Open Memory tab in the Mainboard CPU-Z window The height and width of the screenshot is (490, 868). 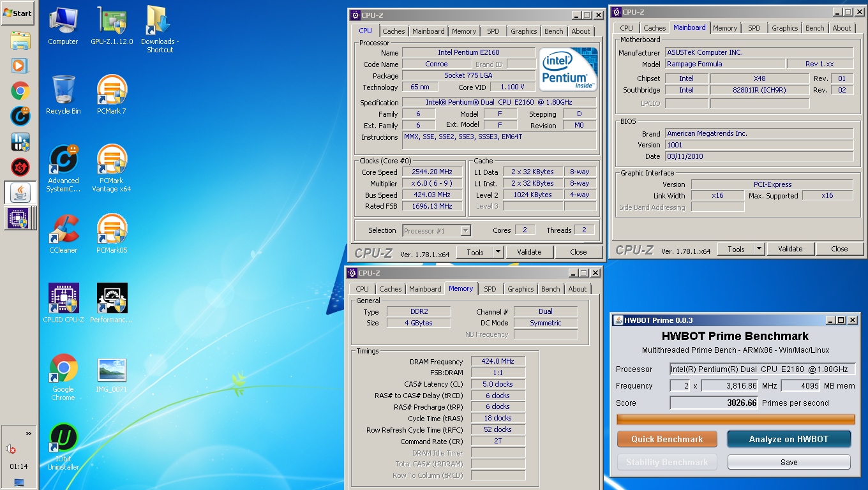point(725,28)
